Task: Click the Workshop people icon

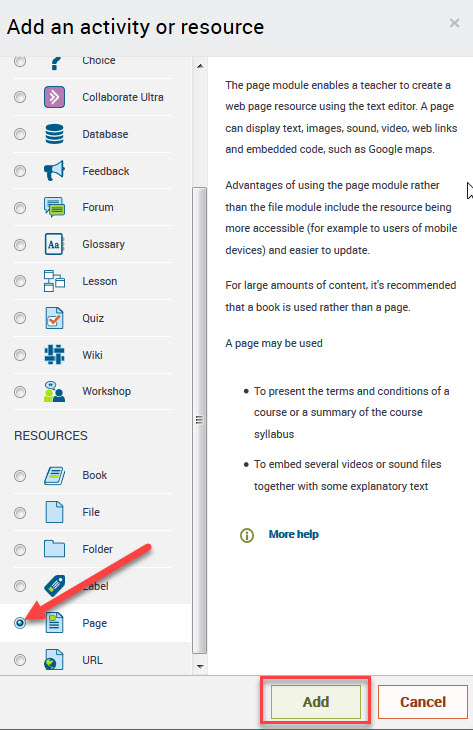Action: 54,392
